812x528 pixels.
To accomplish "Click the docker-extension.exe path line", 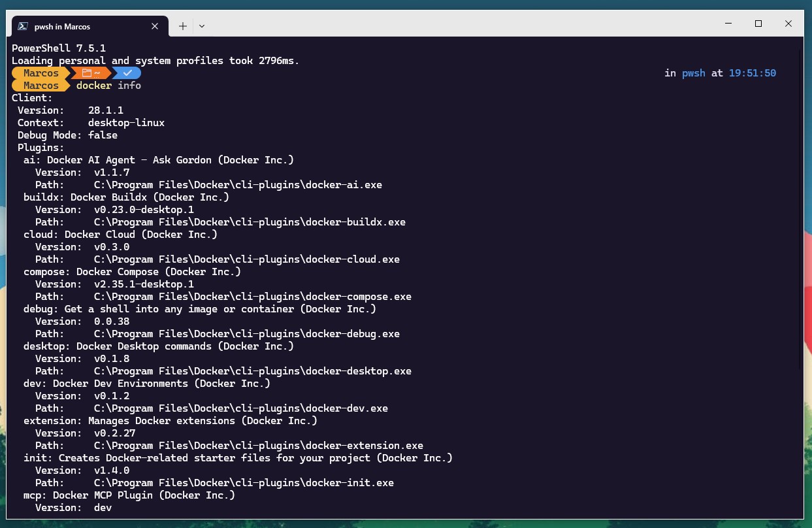I will (x=229, y=446).
